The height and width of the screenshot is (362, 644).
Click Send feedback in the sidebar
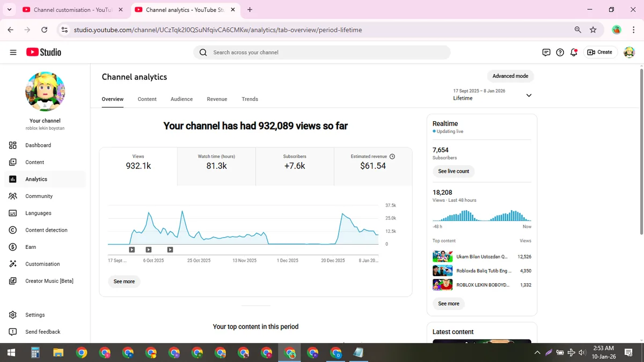(x=45, y=332)
